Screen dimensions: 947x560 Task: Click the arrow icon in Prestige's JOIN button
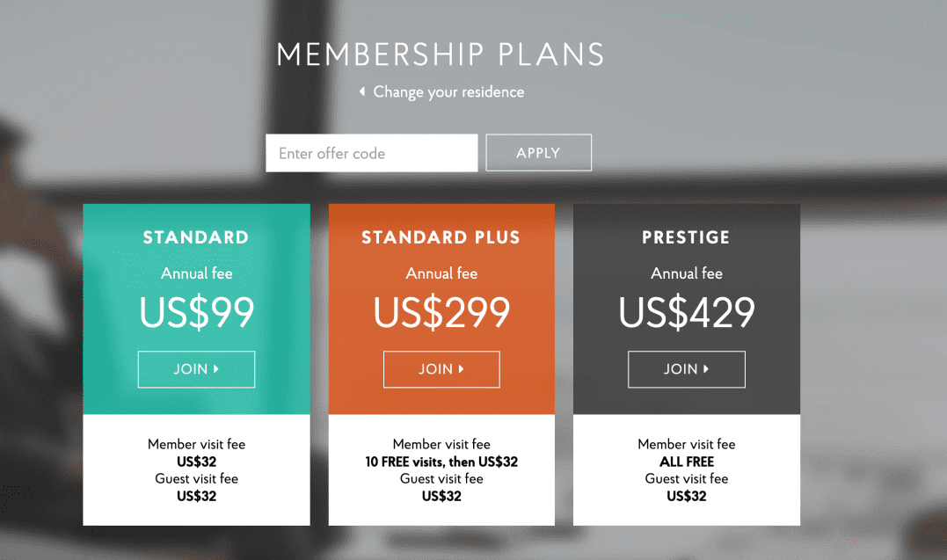[706, 369]
